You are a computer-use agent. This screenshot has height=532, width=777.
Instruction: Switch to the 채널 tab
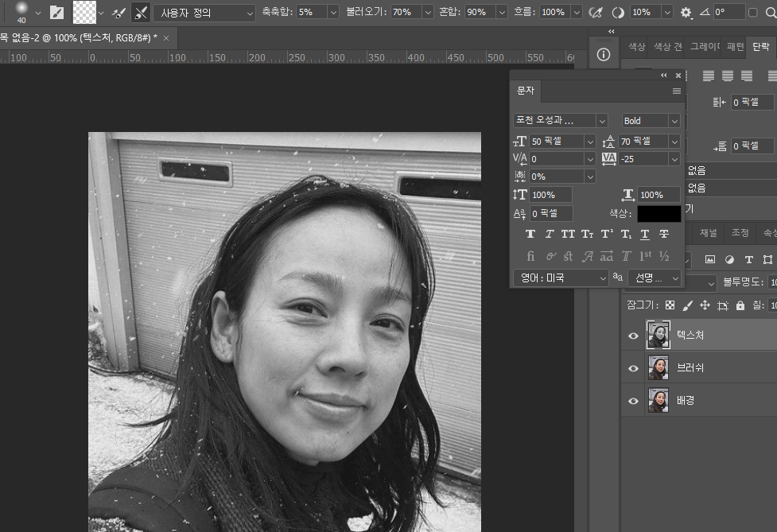pos(709,233)
